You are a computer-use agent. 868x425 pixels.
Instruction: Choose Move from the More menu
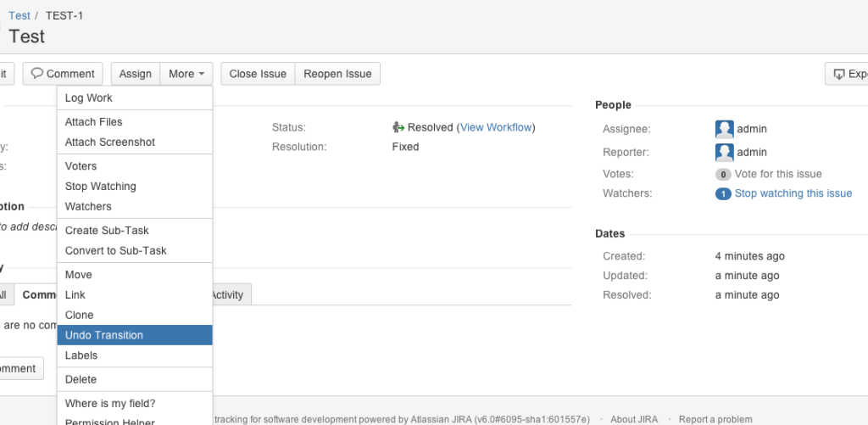(x=135, y=275)
